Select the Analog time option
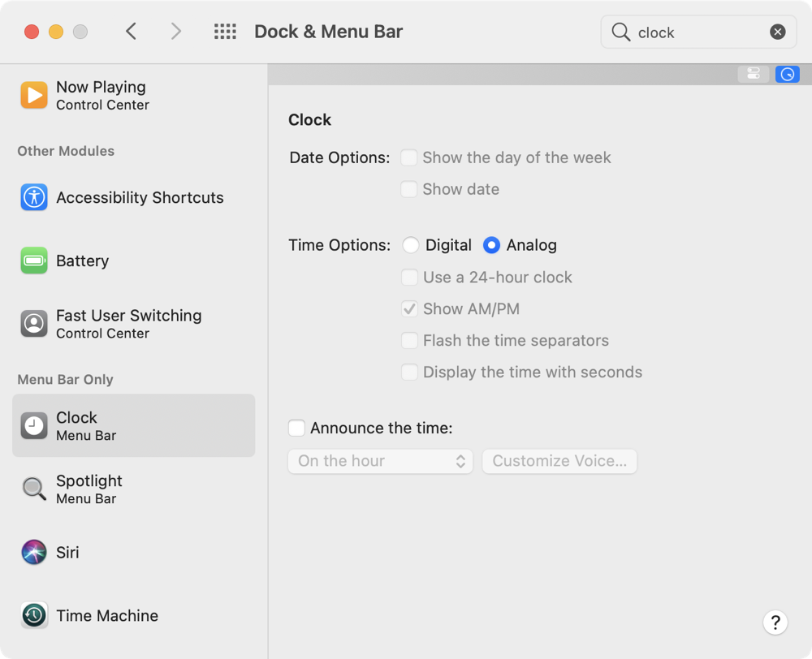The height and width of the screenshot is (659, 812). (491, 245)
